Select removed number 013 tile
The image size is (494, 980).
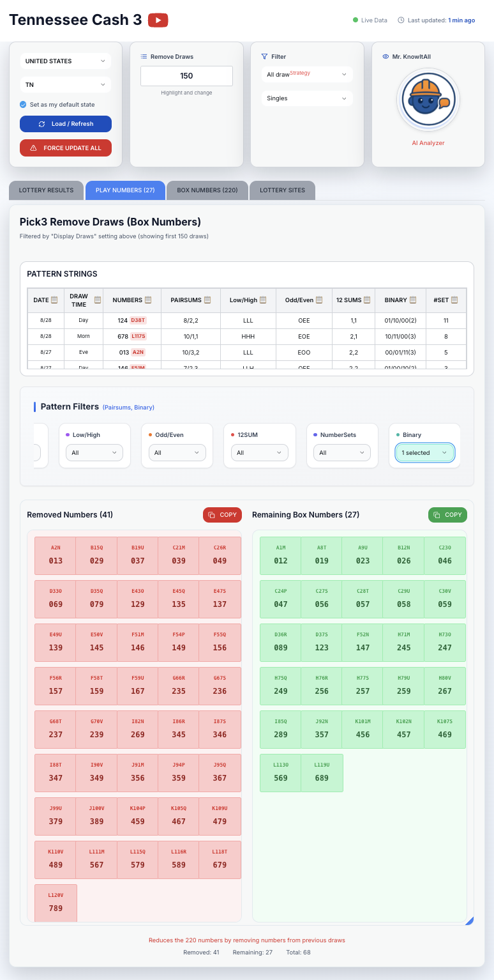click(x=56, y=556)
